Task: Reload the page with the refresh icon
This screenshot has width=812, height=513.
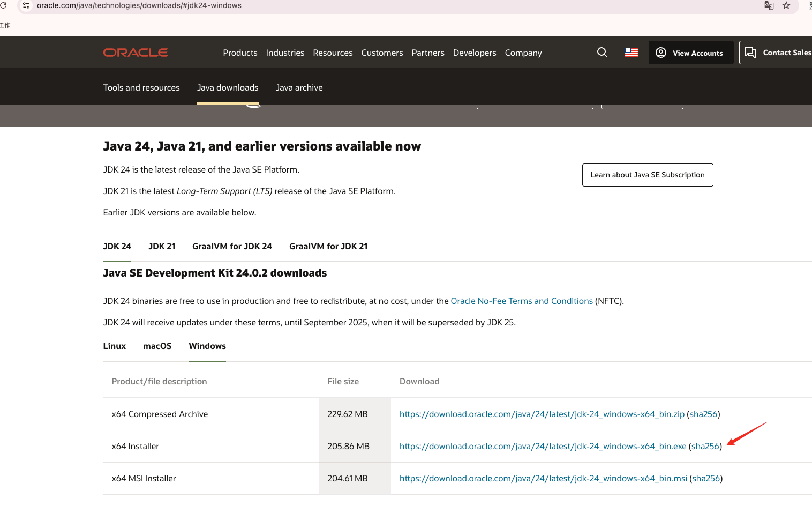Action: coord(3,5)
